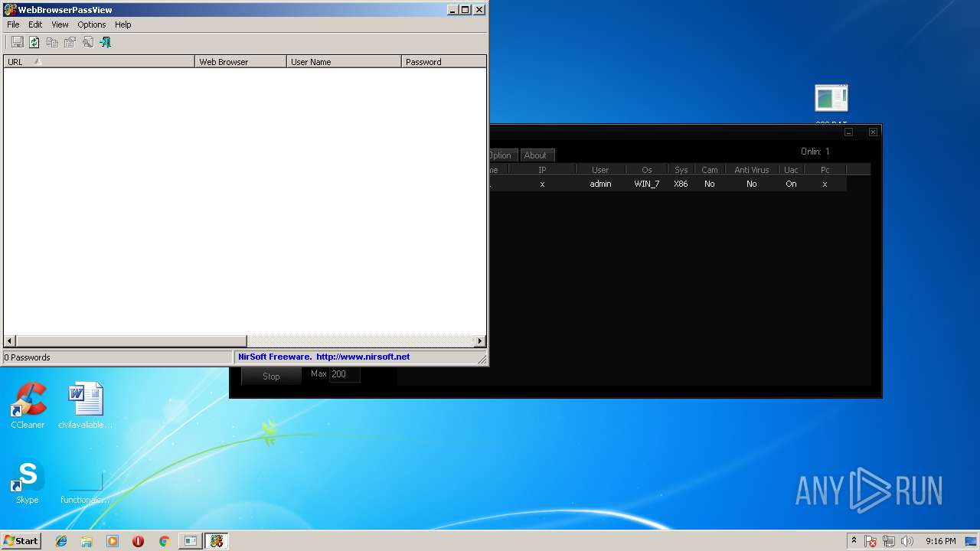980x551 pixels.
Task: Click the Find toolbar icon
Action: click(x=87, y=43)
